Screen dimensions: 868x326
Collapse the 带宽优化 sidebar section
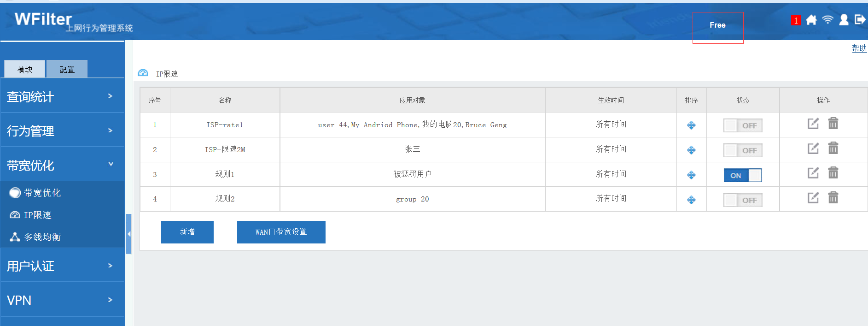coord(62,165)
